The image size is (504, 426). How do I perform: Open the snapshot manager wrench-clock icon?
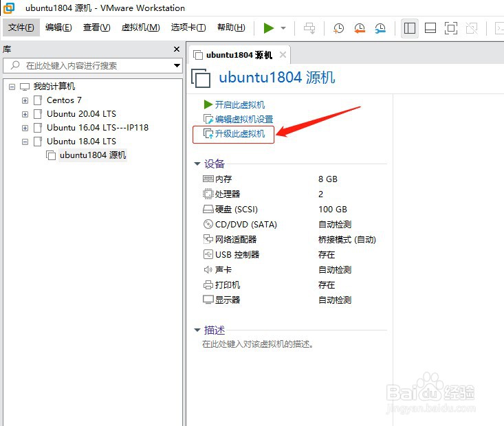(x=380, y=28)
